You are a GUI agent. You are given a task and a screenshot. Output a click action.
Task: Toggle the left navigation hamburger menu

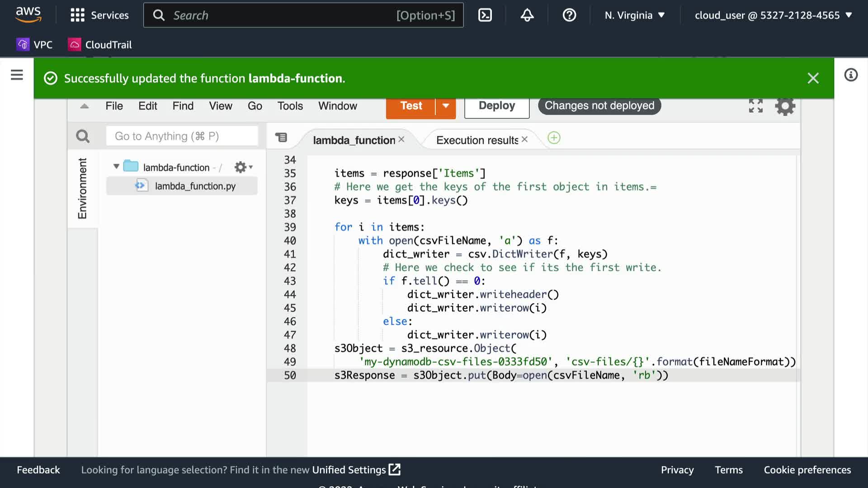tap(17, 75)
